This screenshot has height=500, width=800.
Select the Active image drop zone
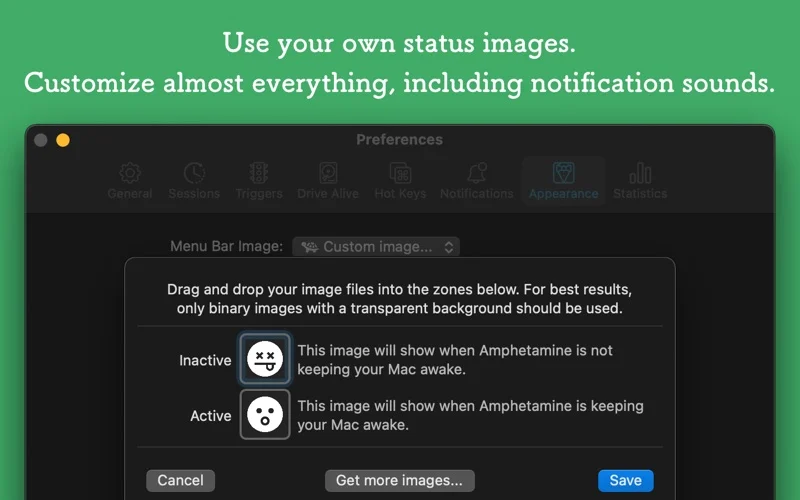(x=265, y=414)
